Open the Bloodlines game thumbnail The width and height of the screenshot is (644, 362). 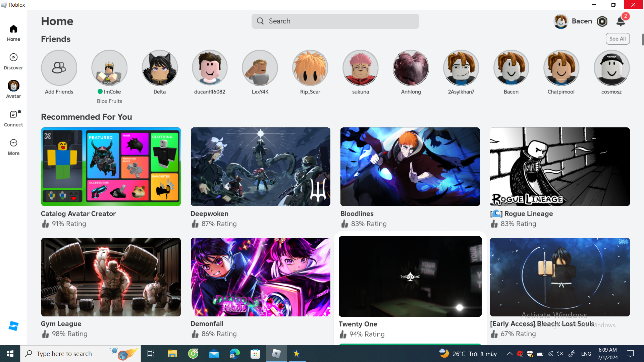(410, 167)
